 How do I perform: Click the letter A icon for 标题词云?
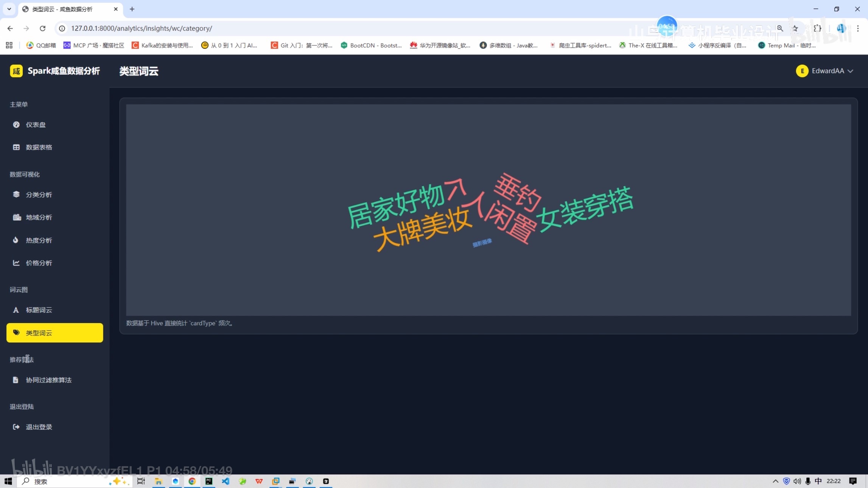16,310
